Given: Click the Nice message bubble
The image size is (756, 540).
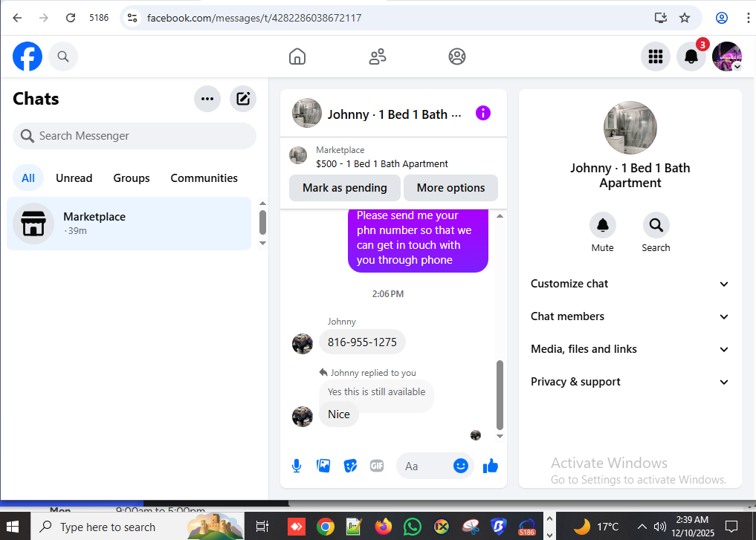Looking at the screenshot, I should 339,414.
